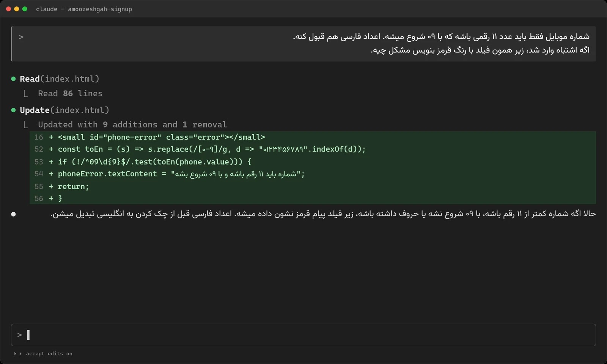This screenshot has height=364, width=607.
Task: Click the white bullet beside the assistant reply
Action: (x=14, y=214)
